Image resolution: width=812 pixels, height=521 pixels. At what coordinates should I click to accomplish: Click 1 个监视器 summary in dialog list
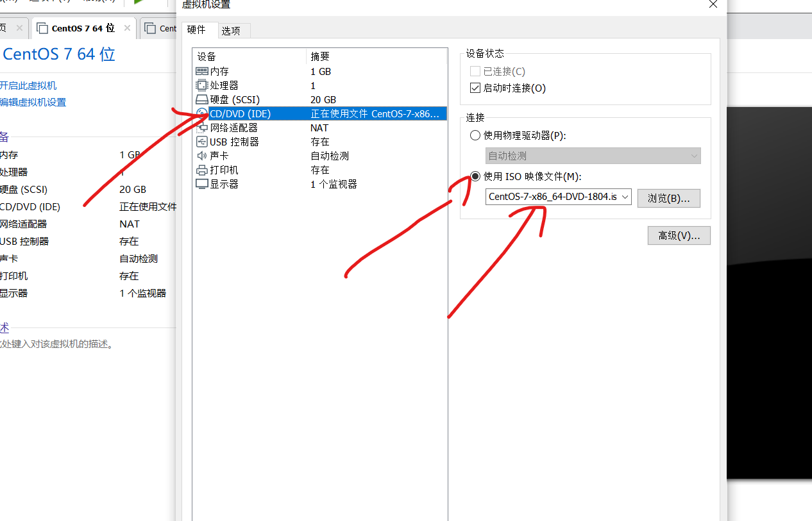(x=334, y=184)
